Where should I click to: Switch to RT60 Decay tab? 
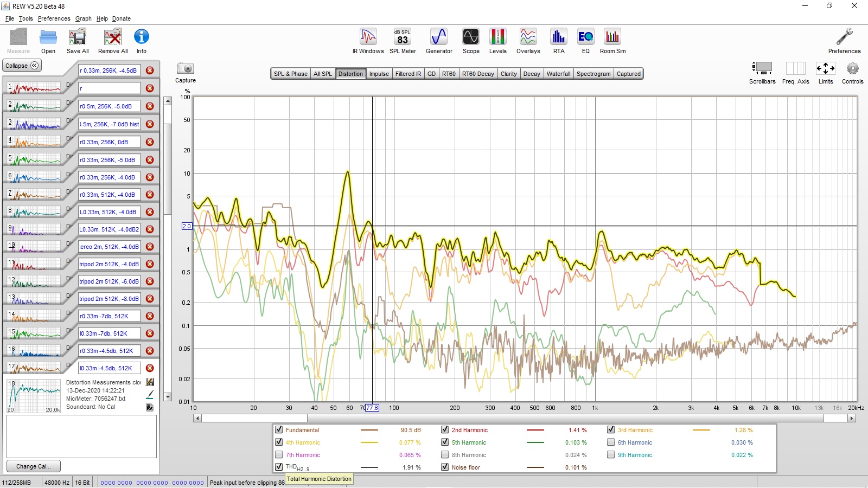click(478, 74)
